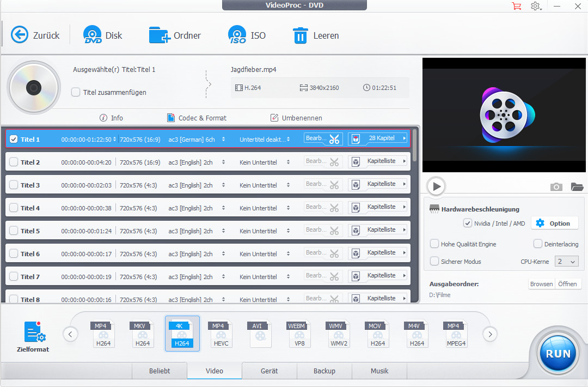Click the chapter cube icon for Titel 3
Viewport: 588px width, 387px height.
(356, 185)
